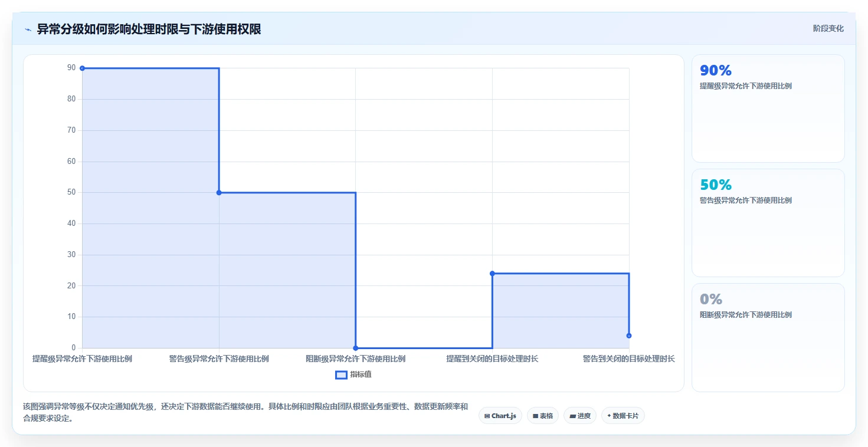Click the 表格 tag chip

point(543,416)
